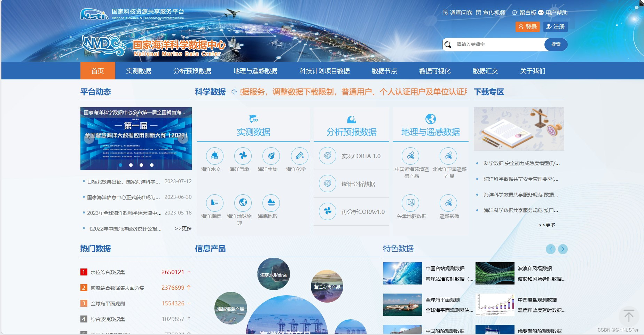Click the announcement speaker icon

point(234,92)
